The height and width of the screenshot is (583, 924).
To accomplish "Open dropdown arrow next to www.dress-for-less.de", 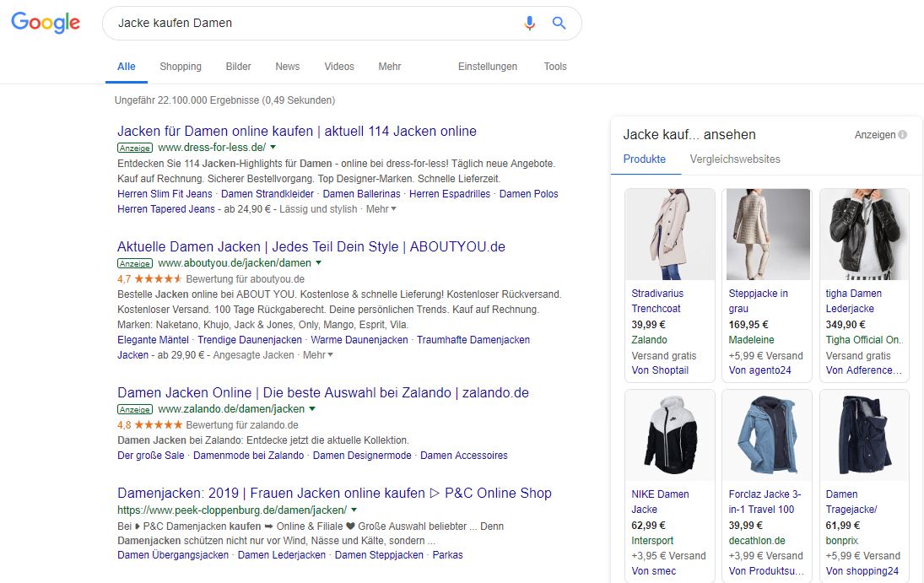I will pos(273,148).
